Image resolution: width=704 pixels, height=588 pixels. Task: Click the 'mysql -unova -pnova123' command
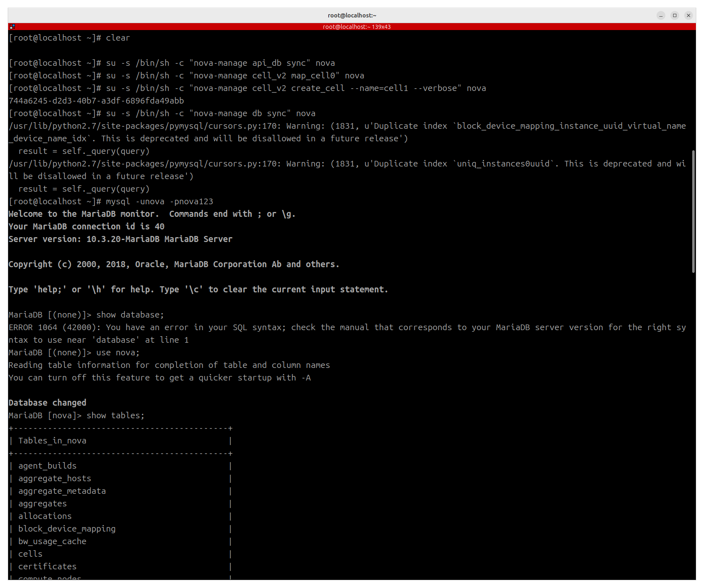pos(160,201)
